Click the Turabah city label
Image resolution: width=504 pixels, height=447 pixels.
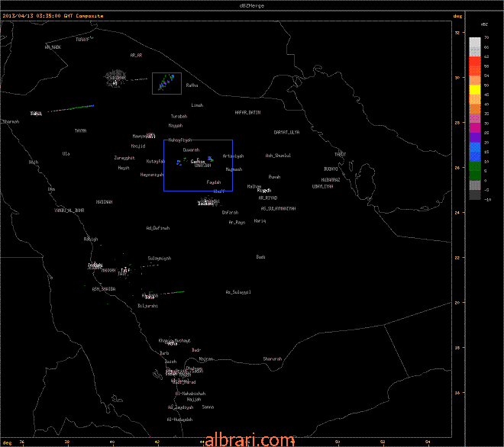[179, 116]
